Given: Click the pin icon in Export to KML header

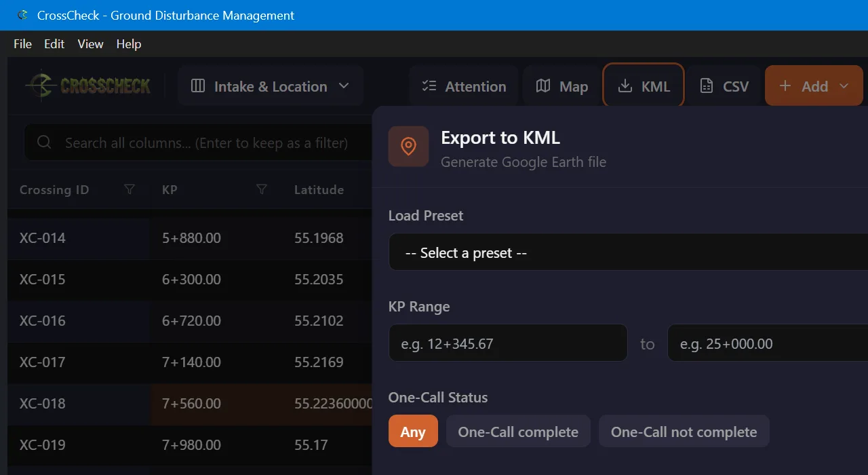Looking at the screenshot, I should (x=408, y=146).
